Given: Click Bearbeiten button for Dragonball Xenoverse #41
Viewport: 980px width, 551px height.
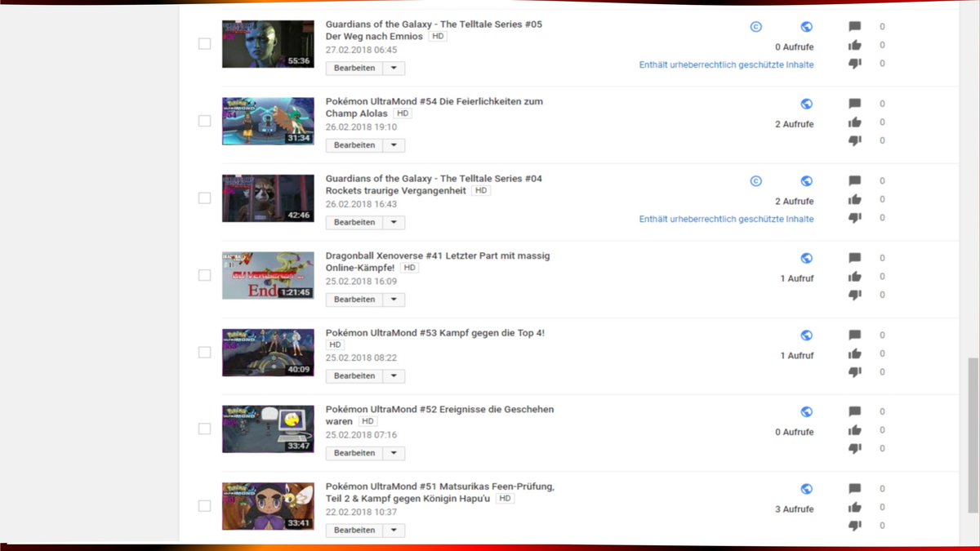Looking at the screenshot, I should tap(354, 300).
